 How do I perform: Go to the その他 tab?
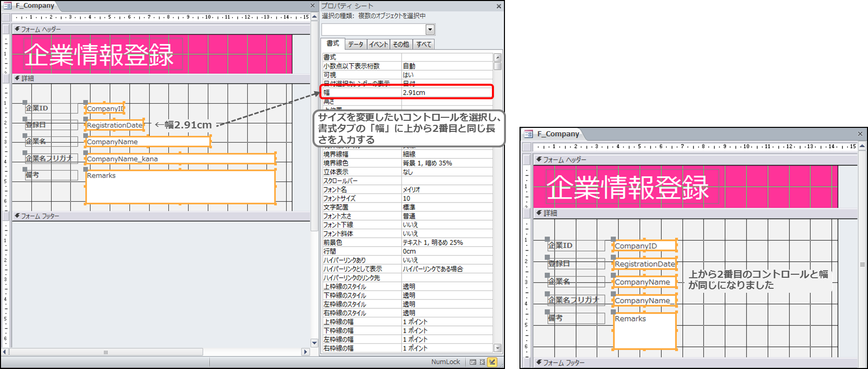(401, 44)
